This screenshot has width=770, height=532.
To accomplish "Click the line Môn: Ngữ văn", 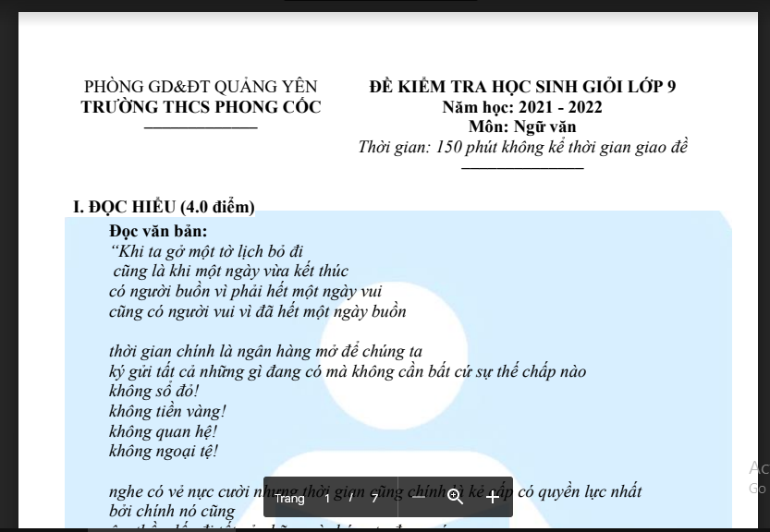I will [x=522, y=127].
